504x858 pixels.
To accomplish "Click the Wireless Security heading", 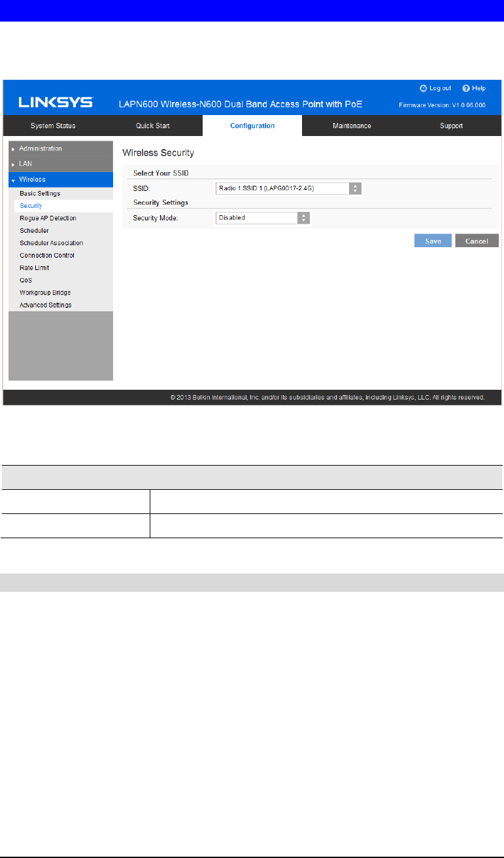I will (x=158, y=152).
